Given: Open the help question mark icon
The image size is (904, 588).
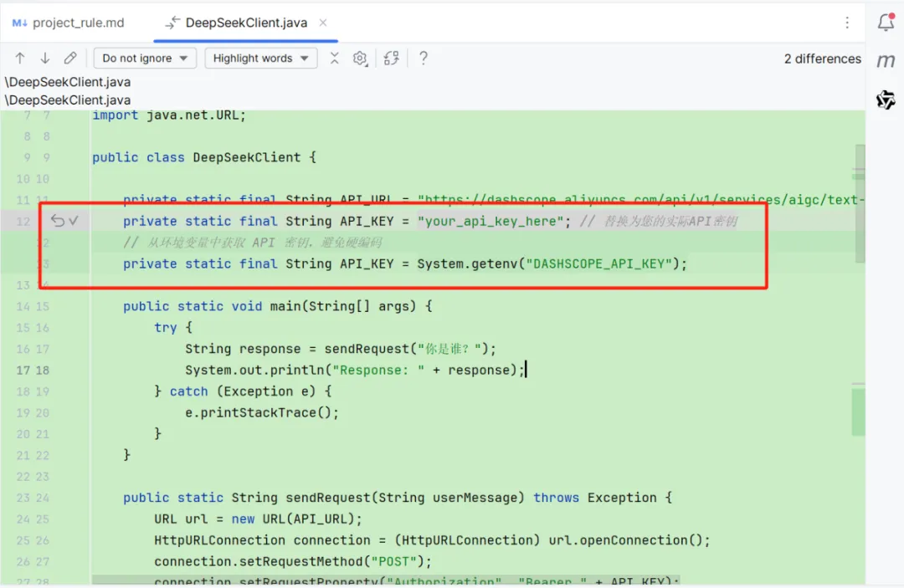Looking at the screenshot, I should click(x=424, y=59).
